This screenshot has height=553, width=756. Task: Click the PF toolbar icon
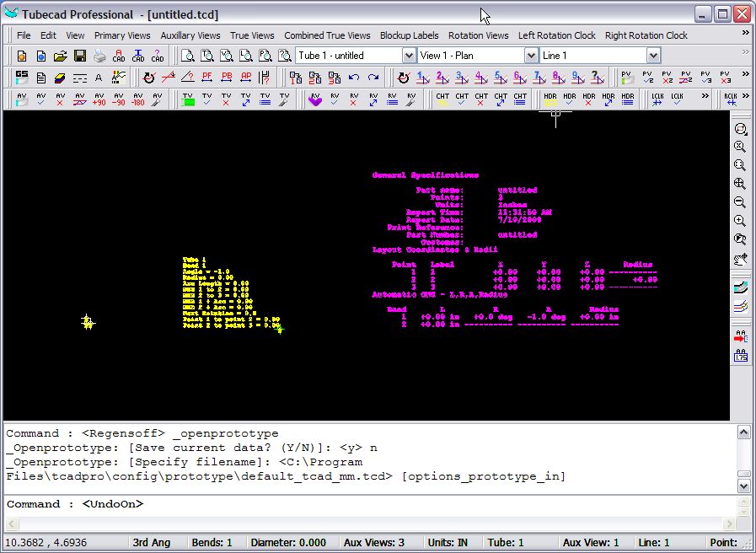pyautogui.click(x=206, y=78)
